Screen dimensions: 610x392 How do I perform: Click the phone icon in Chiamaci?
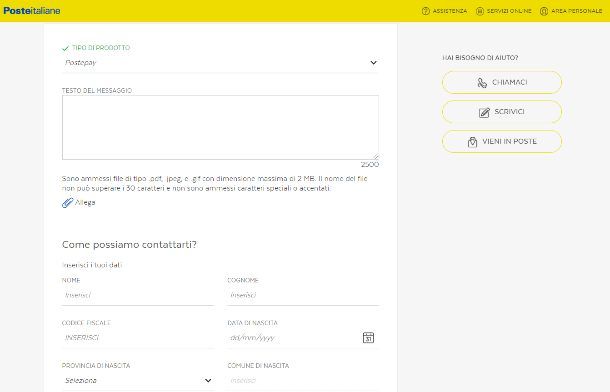coord(482,82)
